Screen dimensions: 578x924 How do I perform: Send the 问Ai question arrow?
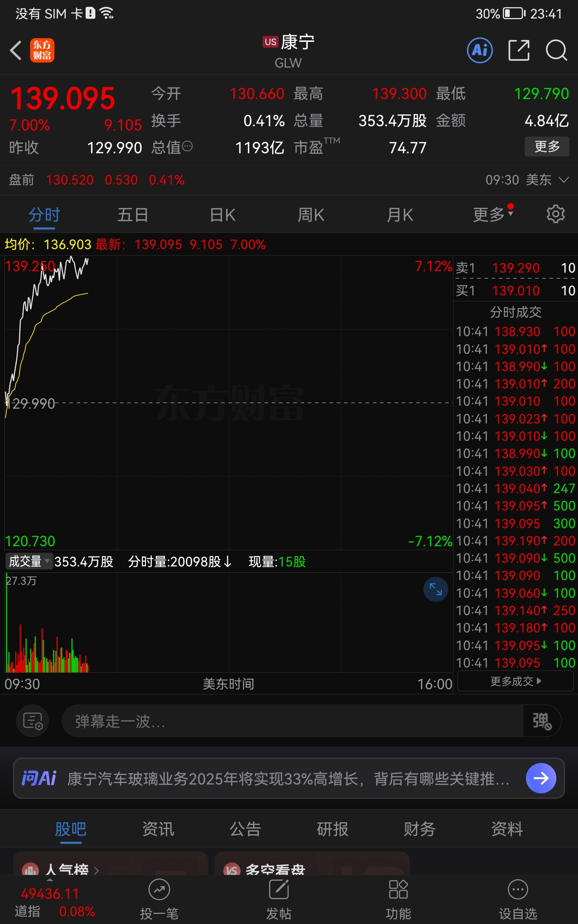pyautogui.click(x=541, y=778)
